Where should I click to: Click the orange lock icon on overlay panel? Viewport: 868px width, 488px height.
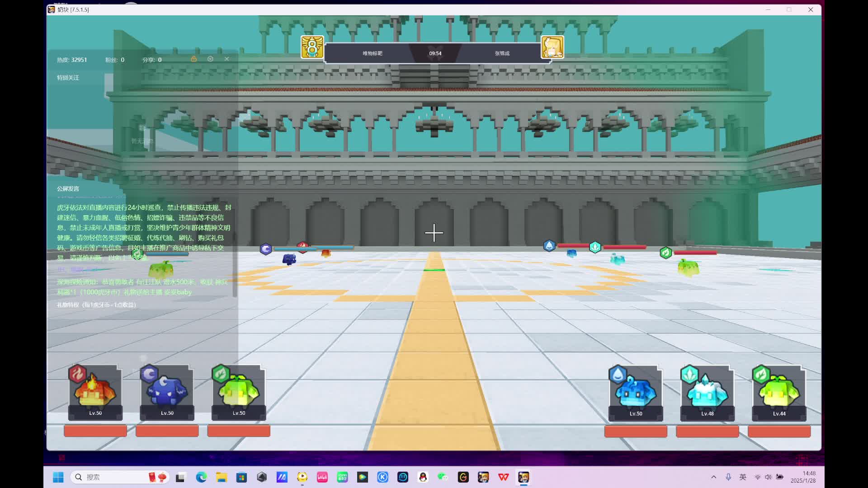(193, 59)
